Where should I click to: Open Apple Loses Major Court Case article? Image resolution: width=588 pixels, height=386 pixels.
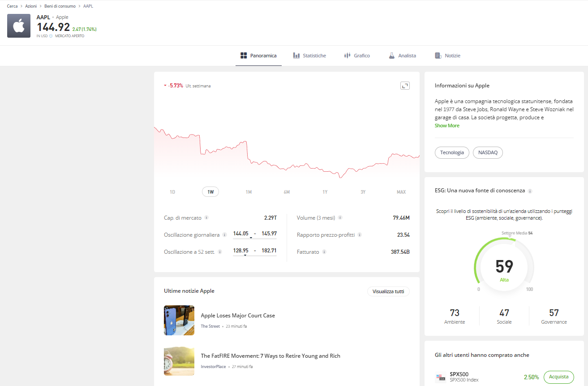point(238,316)
